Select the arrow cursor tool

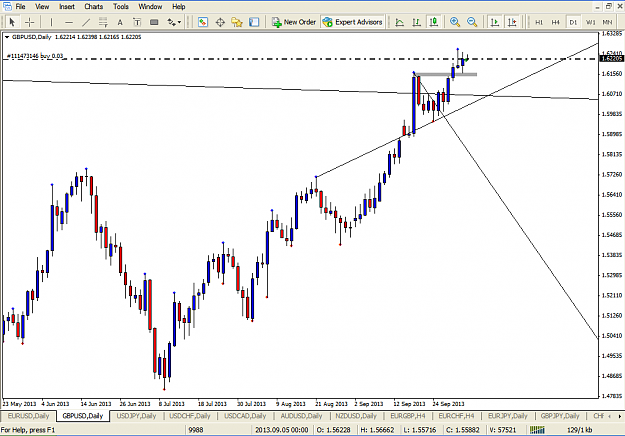pyautogui.click(x=12, y=22)
